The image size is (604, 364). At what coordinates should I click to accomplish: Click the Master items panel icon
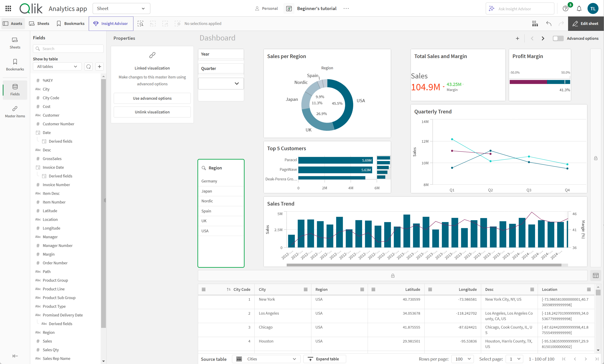tap(15, 112)
